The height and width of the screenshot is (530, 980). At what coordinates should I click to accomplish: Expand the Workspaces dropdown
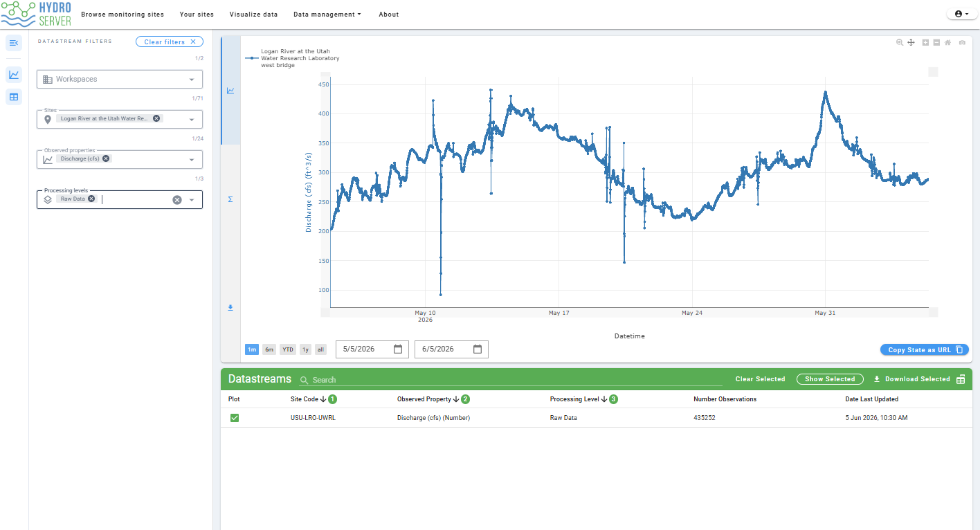pyautogui.click(x=192, y=80)
